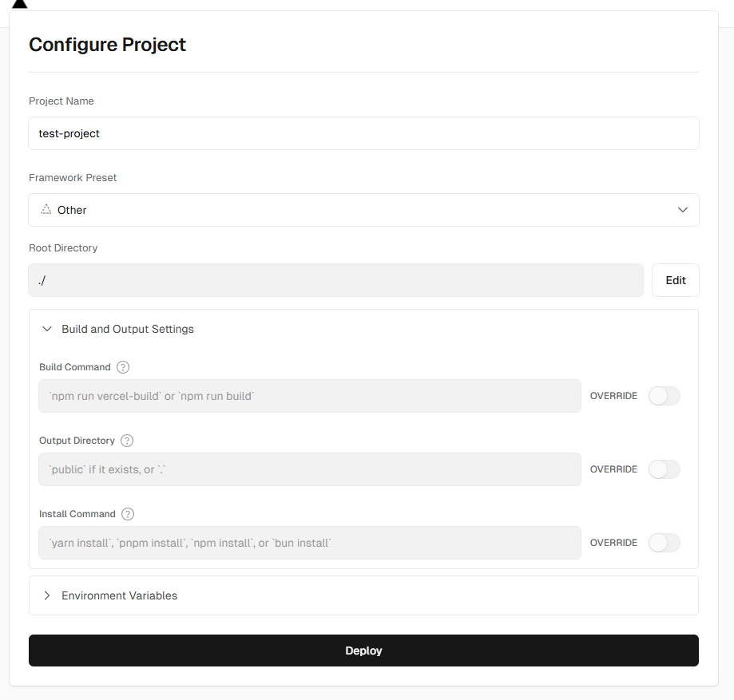
Task: Click Edit next to Root Directory
Action: pyautogui.click(x=676, y=280)
